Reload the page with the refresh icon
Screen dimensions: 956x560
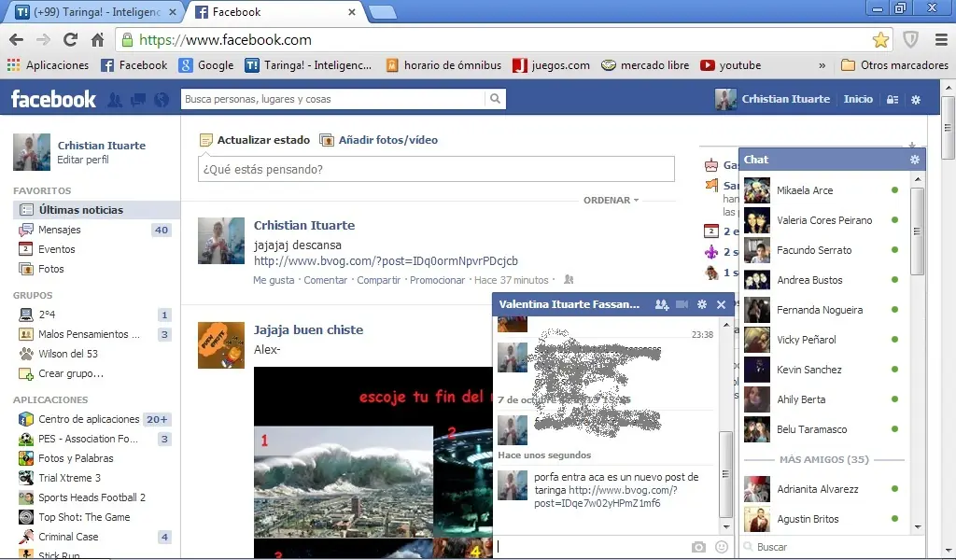coord(71,39)
